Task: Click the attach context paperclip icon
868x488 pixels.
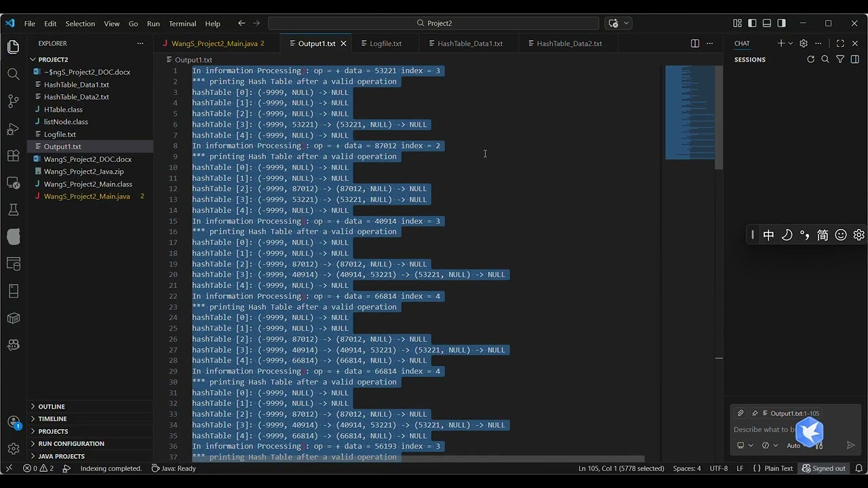Action: [741, 413]
